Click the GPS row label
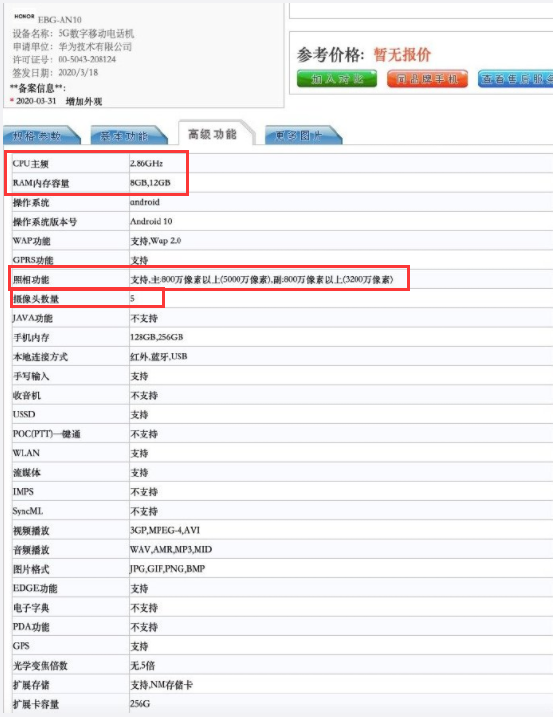 coord(21,646)
